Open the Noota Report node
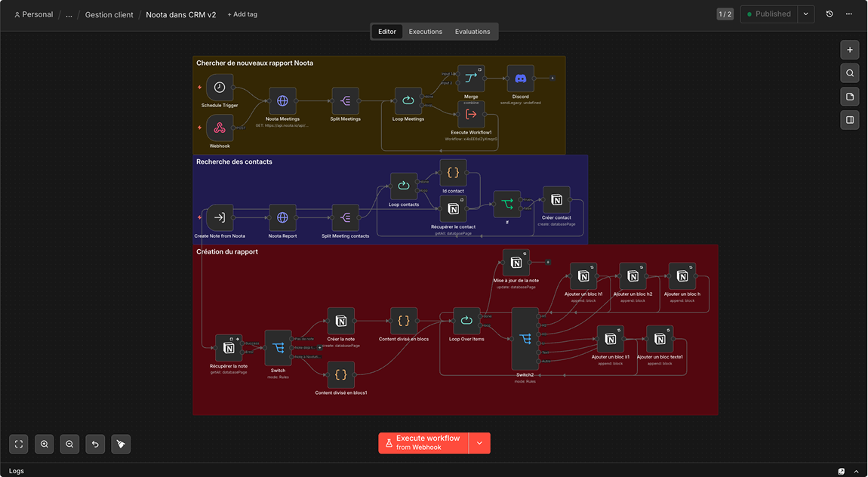 [282, 218]
